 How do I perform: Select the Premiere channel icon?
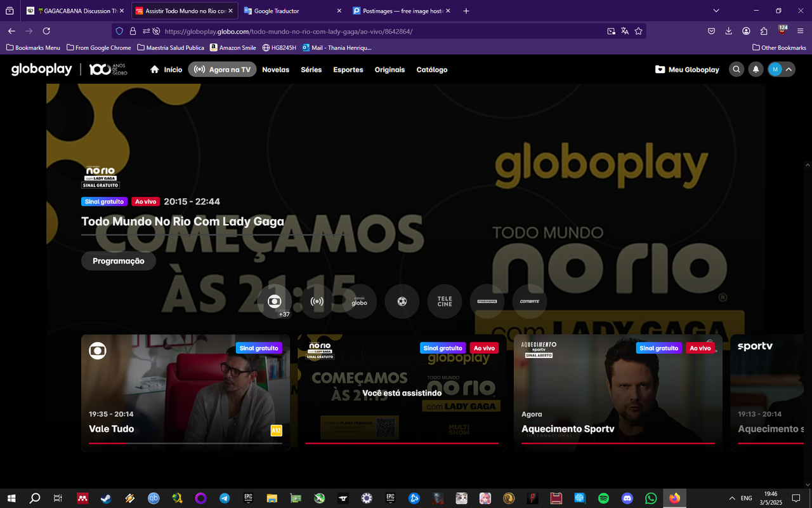[487, 301]
